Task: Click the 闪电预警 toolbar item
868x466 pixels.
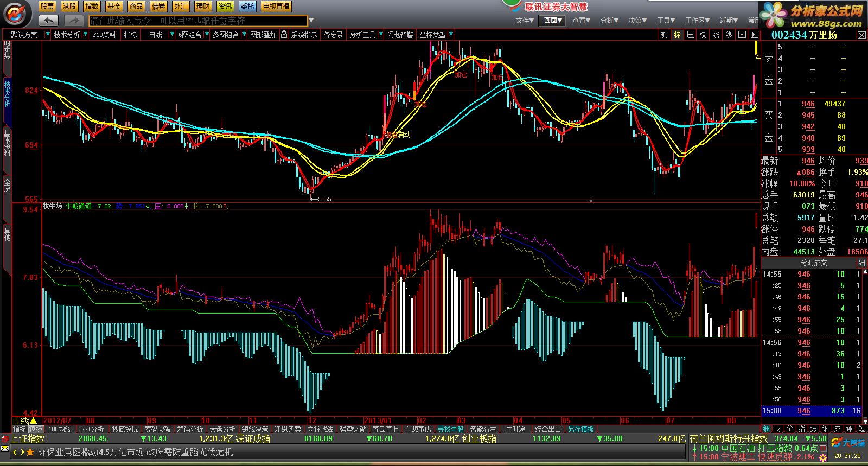Action: [x=400, y=35]
